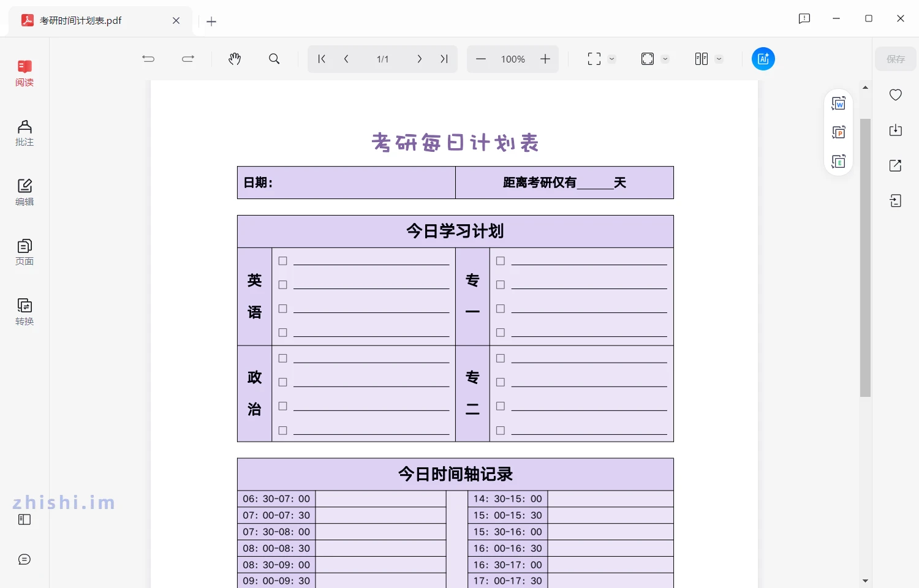
Task: Tick the third 专一 checkbox
Action: 501,309
